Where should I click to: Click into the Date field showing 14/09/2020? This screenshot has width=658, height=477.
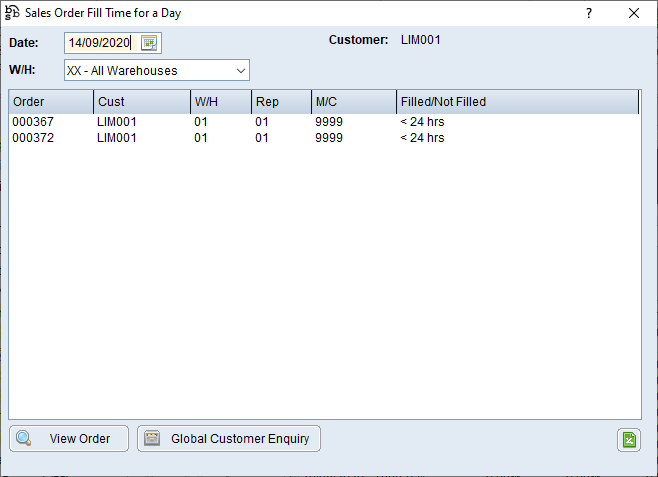coord(100,43)
